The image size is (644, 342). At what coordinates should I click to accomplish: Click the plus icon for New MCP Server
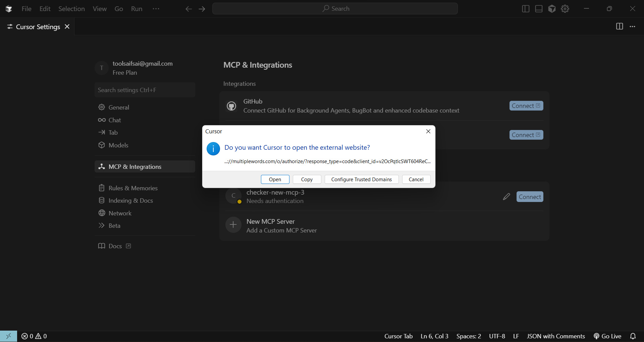click(x=233, y=225)
